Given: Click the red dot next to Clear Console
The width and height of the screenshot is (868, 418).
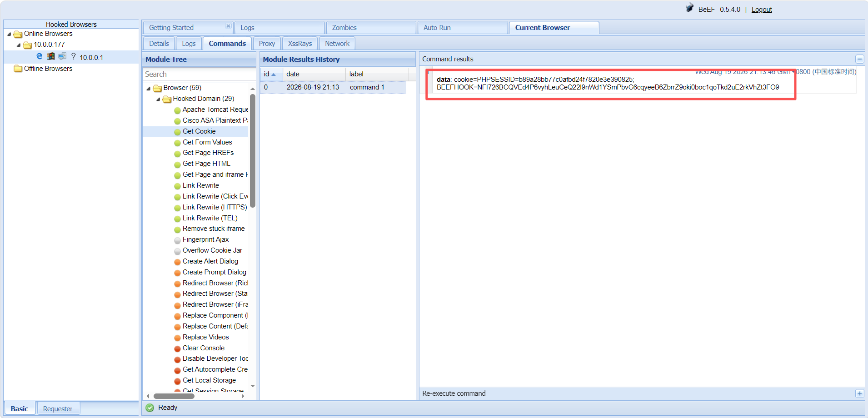Looking at the screenshot, I should (x=177, y=348).
